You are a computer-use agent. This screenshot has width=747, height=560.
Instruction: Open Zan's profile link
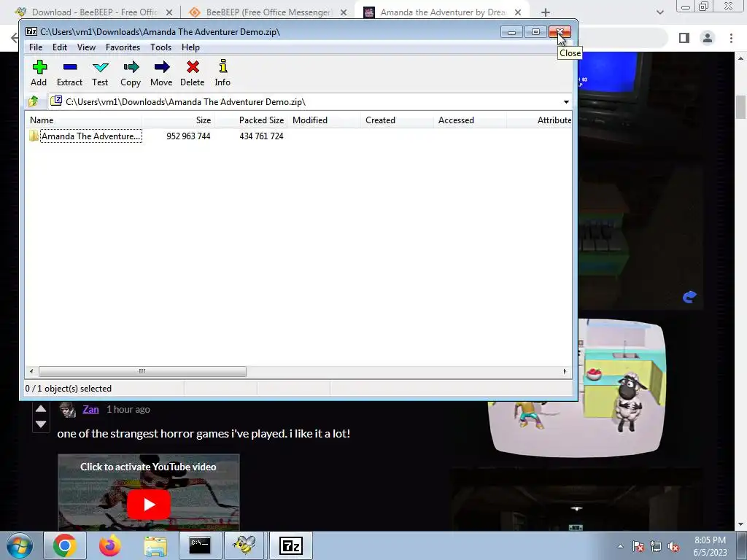tap(90, 410)
